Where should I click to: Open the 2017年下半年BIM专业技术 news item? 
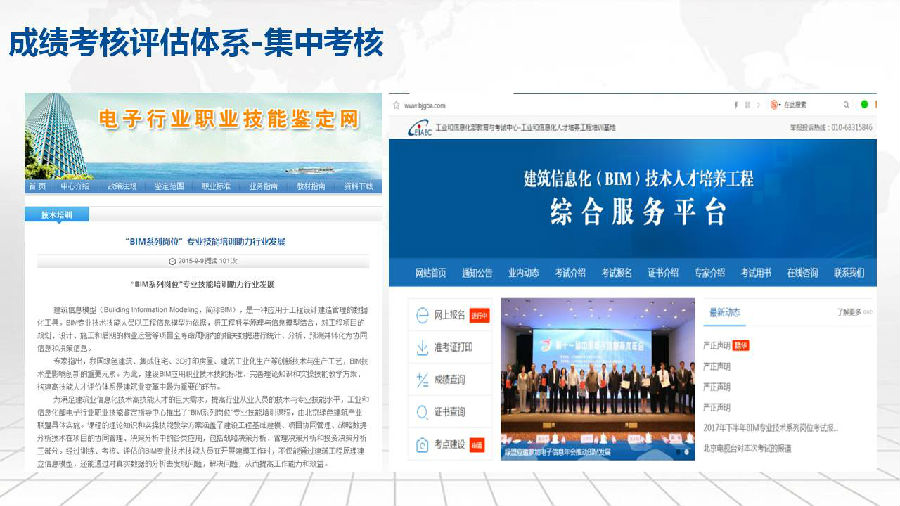(x=770, y=428)
